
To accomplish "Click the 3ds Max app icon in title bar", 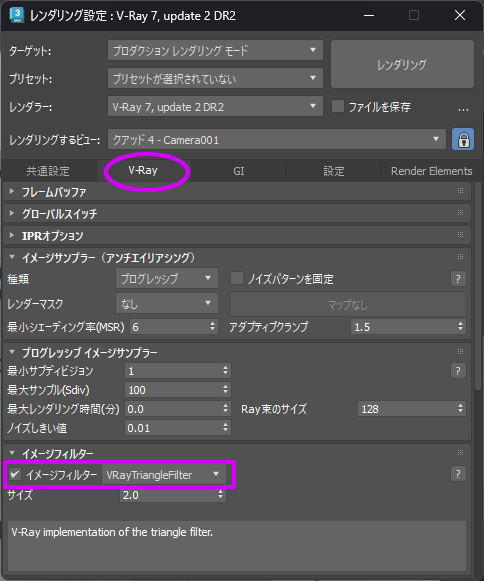I will click(x=17, y=15).
